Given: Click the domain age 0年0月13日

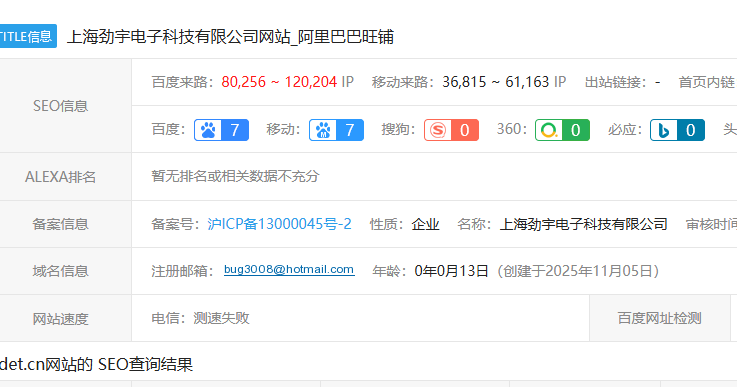Looking at the screenshot, I should [x=451, y=271].
